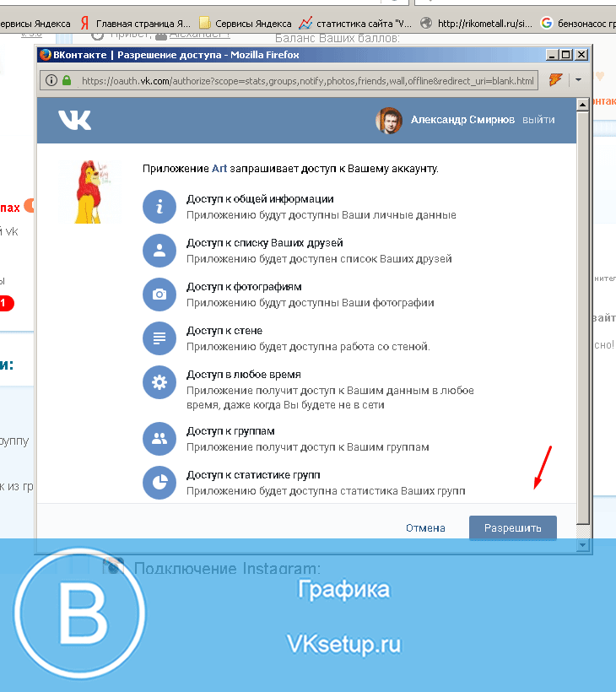The width and height of the screenshot is (616, 692).
Task: Close the ВКонтакте popup window
Action: pos(581,55)
